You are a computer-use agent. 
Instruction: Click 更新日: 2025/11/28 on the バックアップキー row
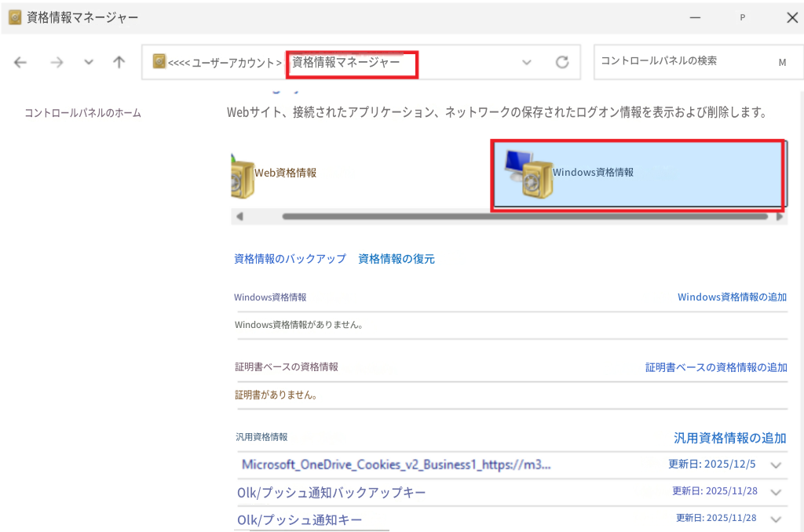[x=714, y=491]
